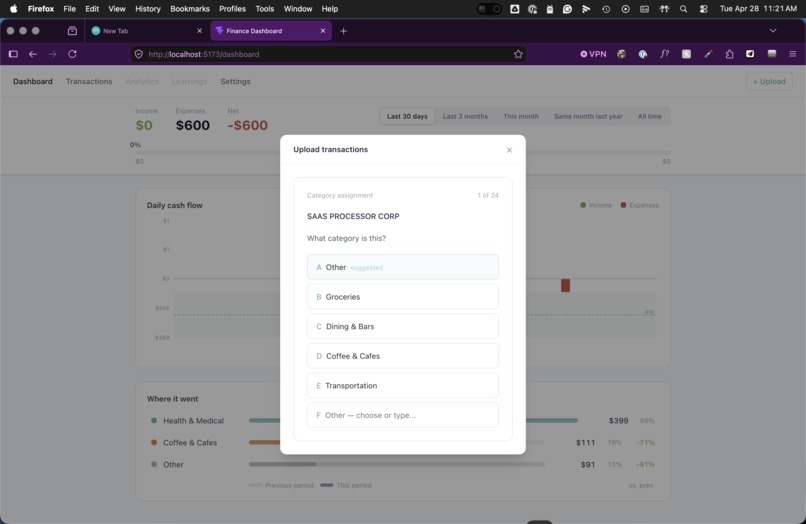
Task: Go forward one page
Action: [x=52, y=54]
